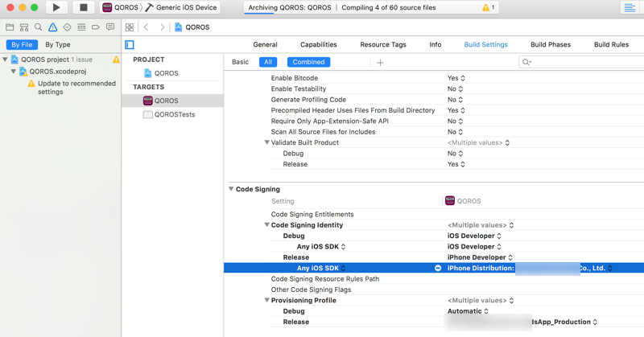The width and height of the screenshot is (644, 337).
Task: Open the report navigator speech-bubble icon
Action: [110, 27]
